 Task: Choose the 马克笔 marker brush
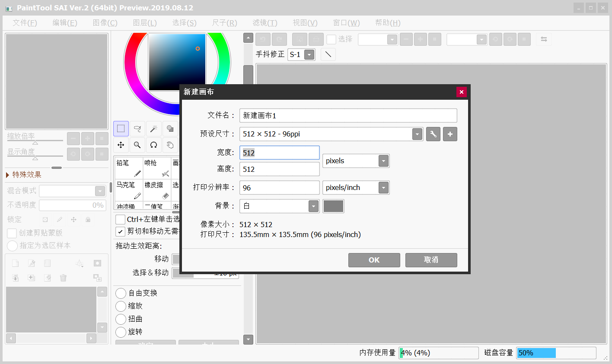click(x=129, y=190)
